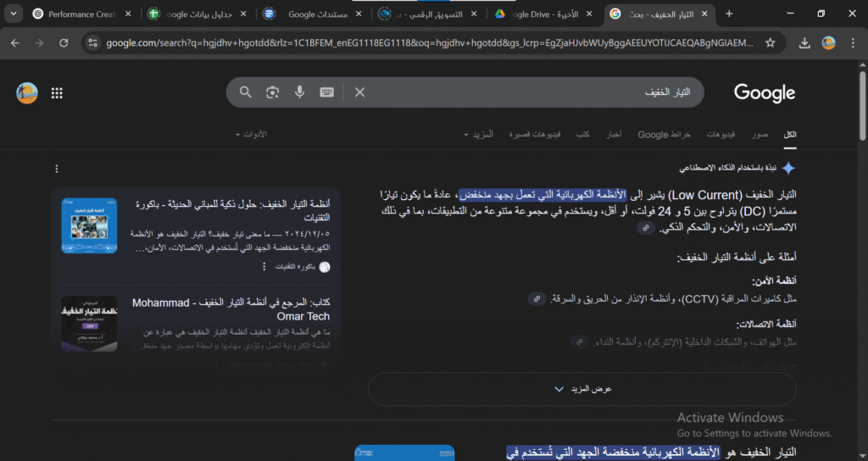
Task: Open browser downloads
Action: [x=804, y=42]
